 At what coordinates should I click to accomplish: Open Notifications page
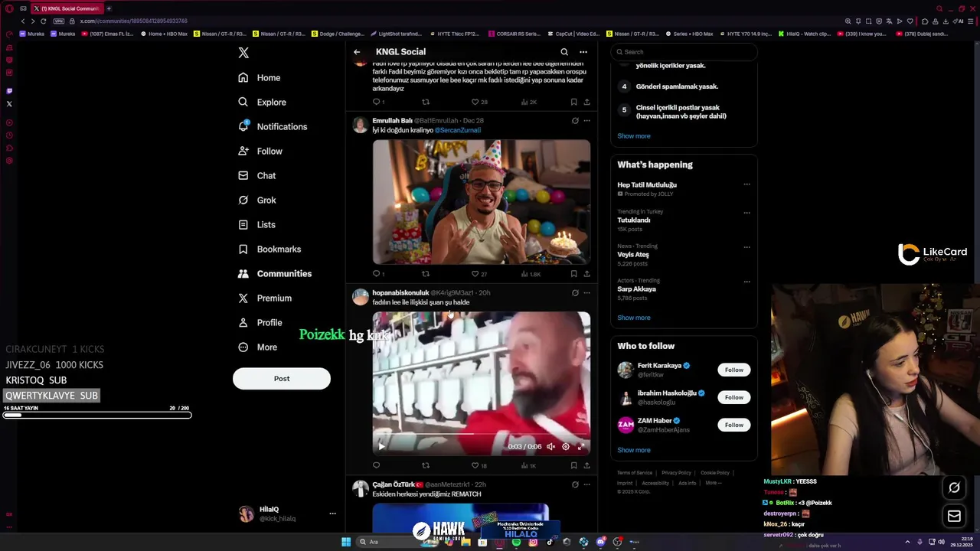(x=273, y=126)
